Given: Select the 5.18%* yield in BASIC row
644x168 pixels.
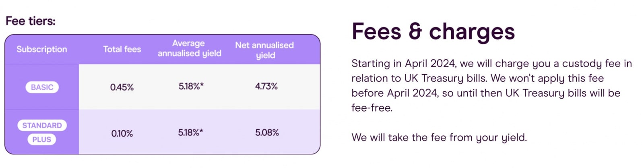Looking at the screenshot, I should click(191, 86).
